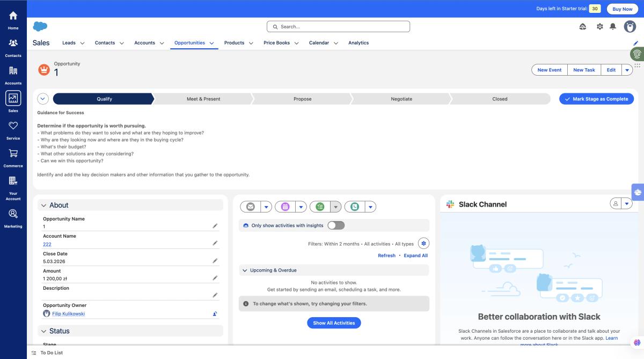Edit Description with pencil icon

(x=215, y=295)
